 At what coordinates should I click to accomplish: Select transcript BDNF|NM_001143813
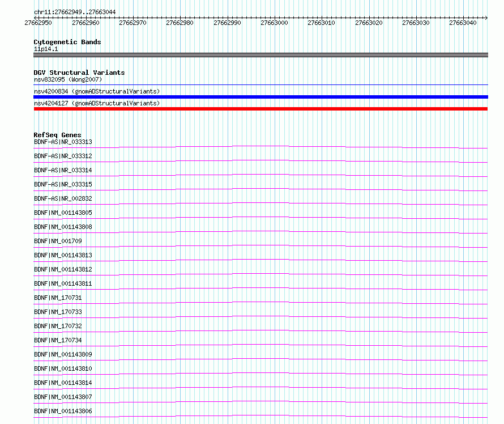tap(63, 255)
